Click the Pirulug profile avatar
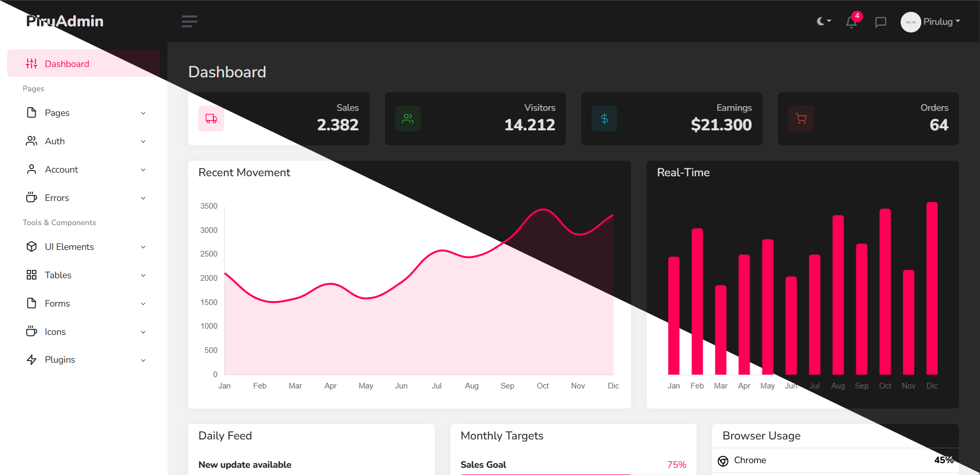The image size is (980, 475). click(x=910, y=22)
